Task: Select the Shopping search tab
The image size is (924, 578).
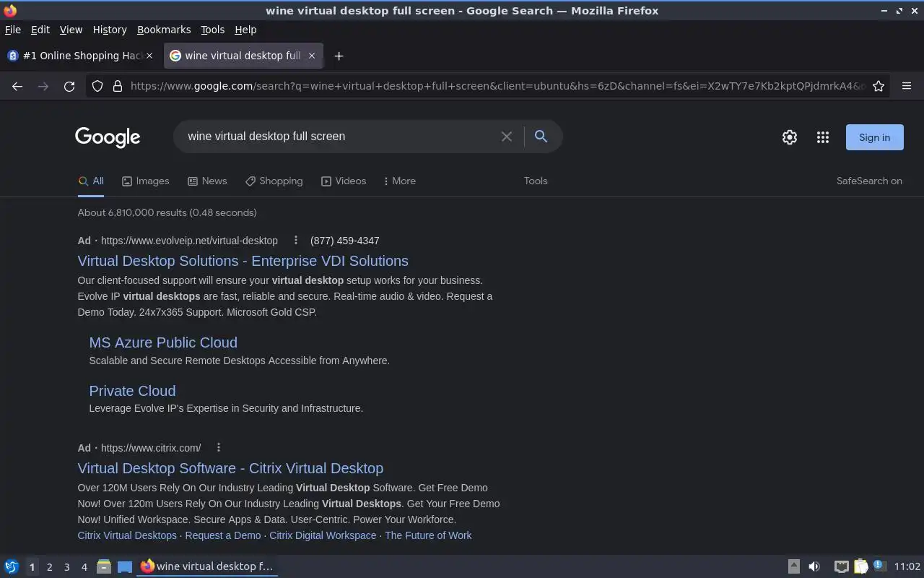Action: tap(274, 181)
